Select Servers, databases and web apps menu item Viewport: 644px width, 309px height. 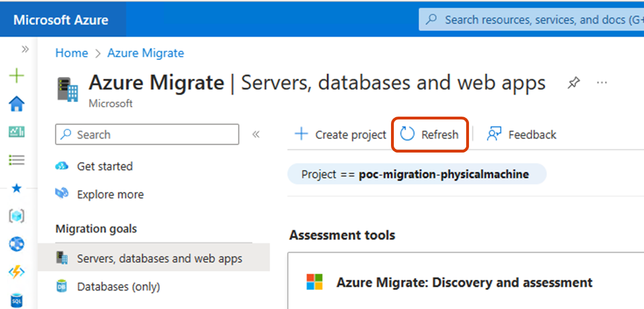tap(159, 259)
